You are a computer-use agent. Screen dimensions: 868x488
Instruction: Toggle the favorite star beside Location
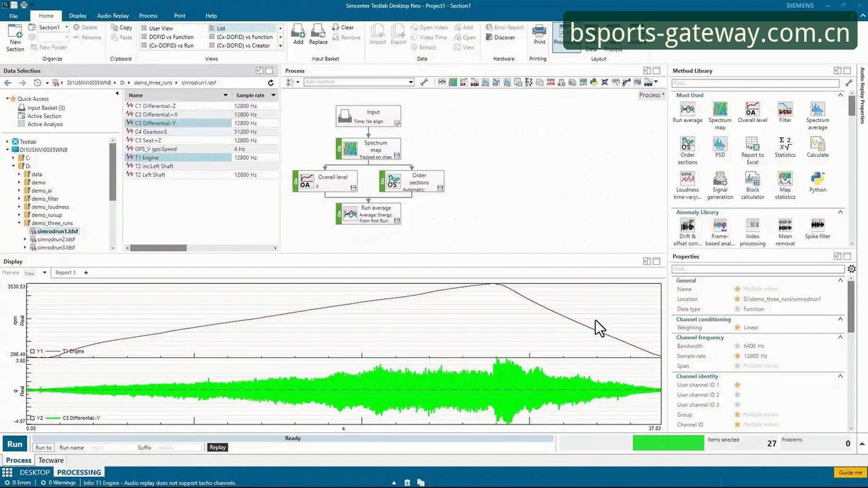pos(737,299)
